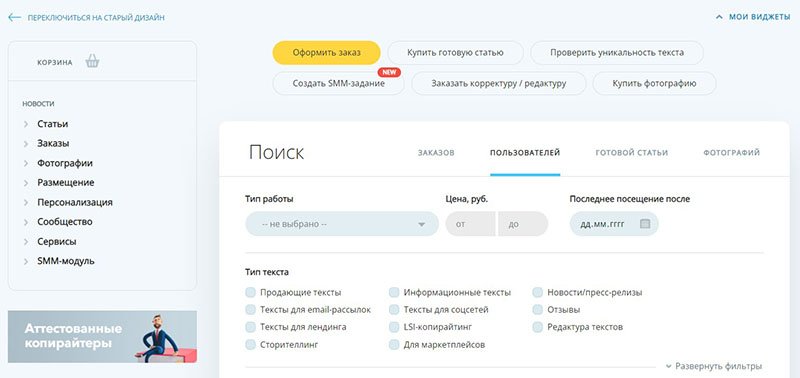Click Переключиться на старый дизайн link
Image resolution: width=800 pixels, height=378 pixels.
(96, 17)
